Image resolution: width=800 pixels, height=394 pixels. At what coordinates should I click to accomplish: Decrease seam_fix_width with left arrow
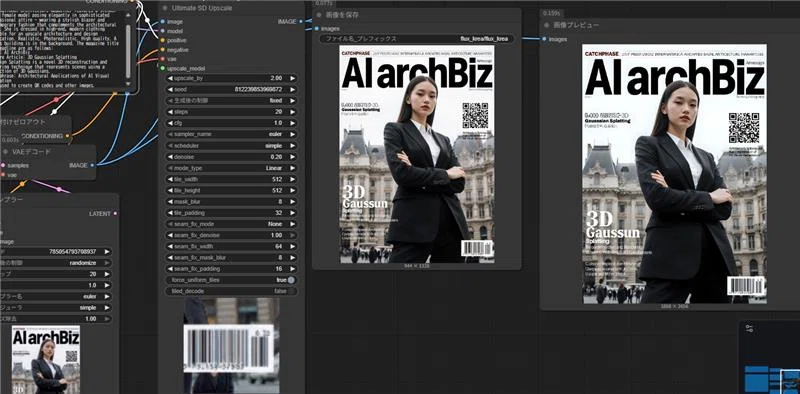(x=170, y=247)
